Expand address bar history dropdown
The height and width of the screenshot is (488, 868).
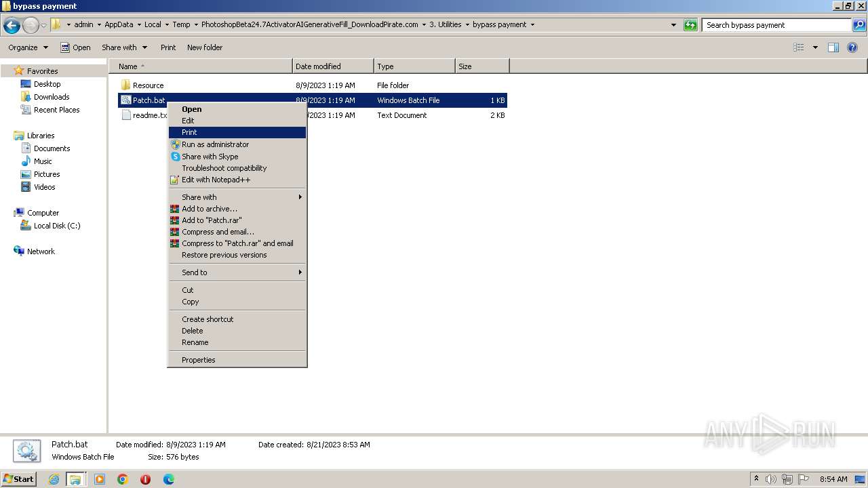pyautogui.click(x=673, y=25)
